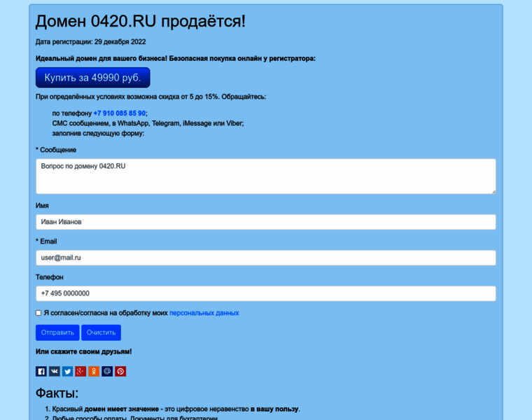Viewport: 532px width, 420px height.
Task: Click the Email input field
Action: click(x=266, y=258)
